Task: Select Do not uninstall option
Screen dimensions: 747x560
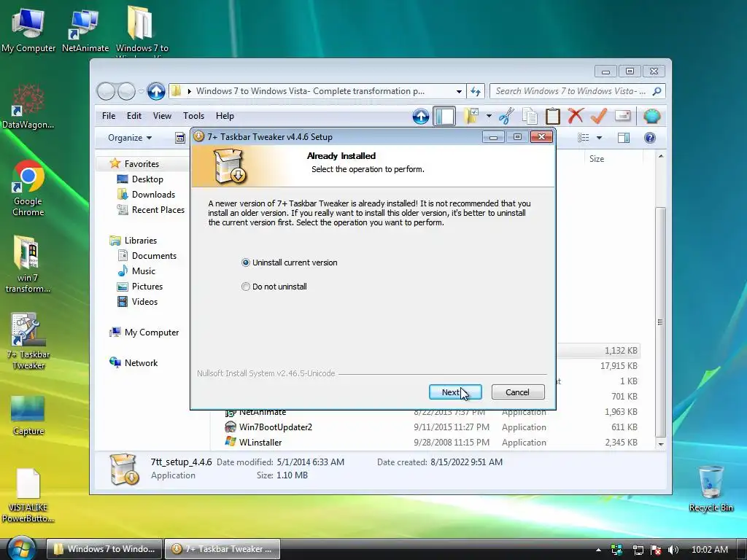Action: click(274, 287)
